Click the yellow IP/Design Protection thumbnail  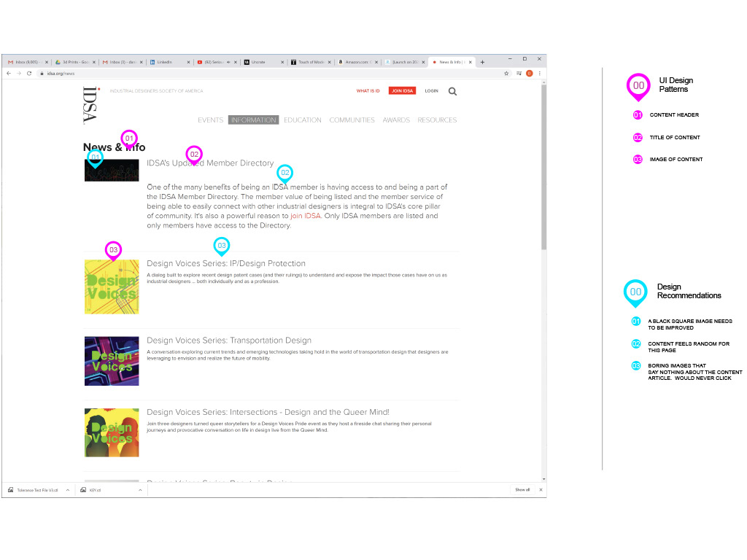click(x=112, y=287)
